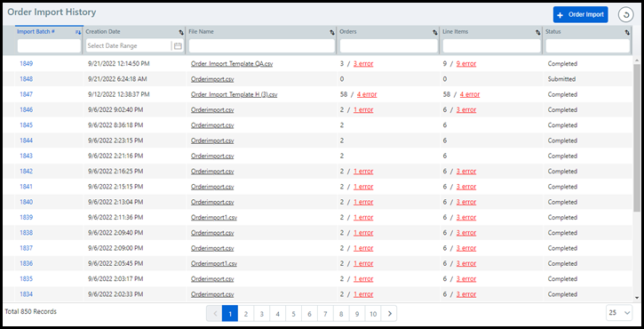Open import batch 1834

coord(27,294)
